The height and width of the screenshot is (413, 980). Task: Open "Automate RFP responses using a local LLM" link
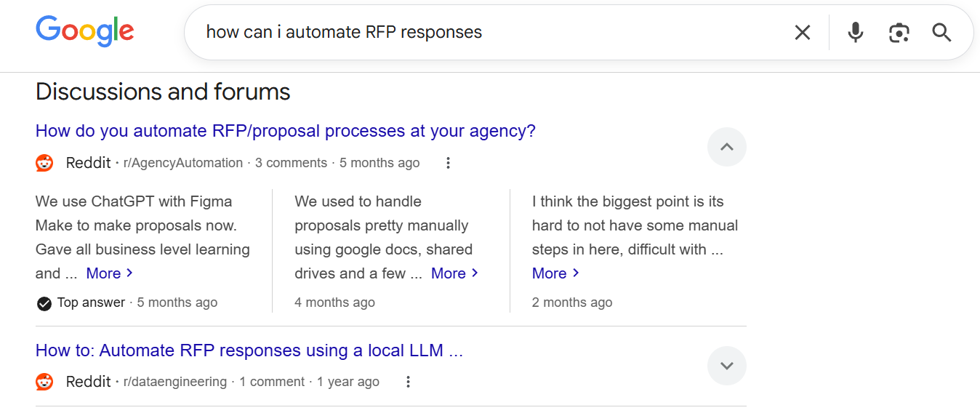point(249,350)
